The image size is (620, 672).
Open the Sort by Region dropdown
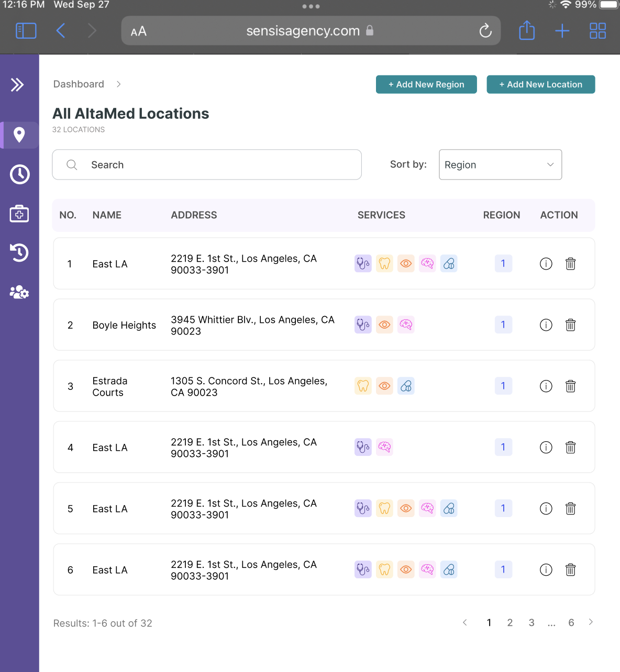pos(500,165)
